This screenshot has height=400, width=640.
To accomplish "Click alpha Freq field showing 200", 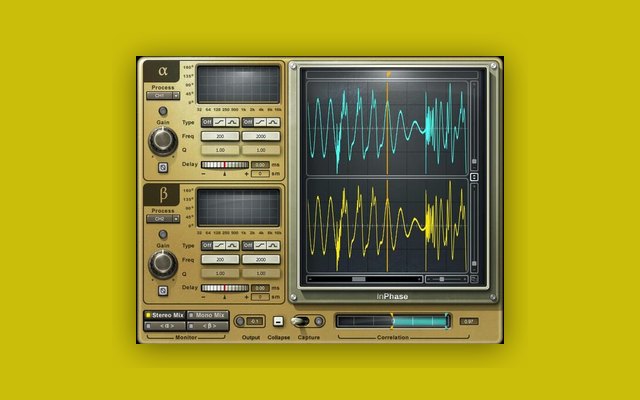I will (x=220, y=136).
